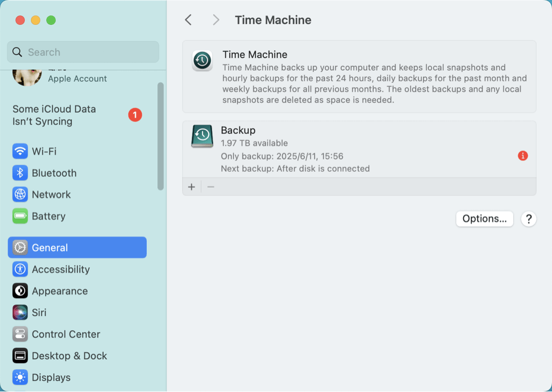Check Battery settings in the sidebar
The image size is (552, 392).
coord(48,216)
